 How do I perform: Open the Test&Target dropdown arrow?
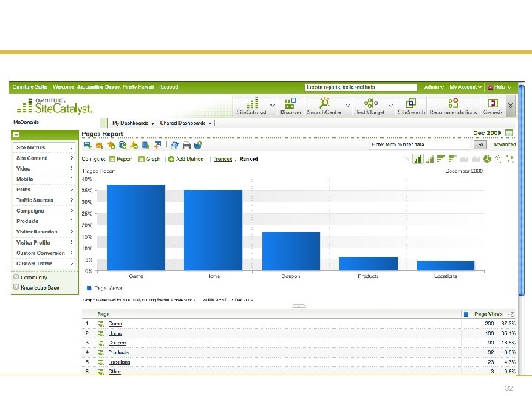(x=391, y=105)
